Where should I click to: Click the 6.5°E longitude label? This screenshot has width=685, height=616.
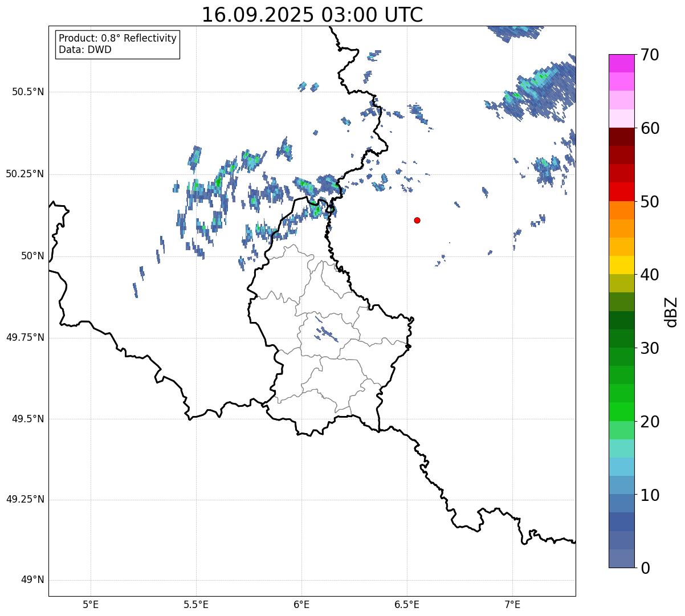click(x=407, y=604)
